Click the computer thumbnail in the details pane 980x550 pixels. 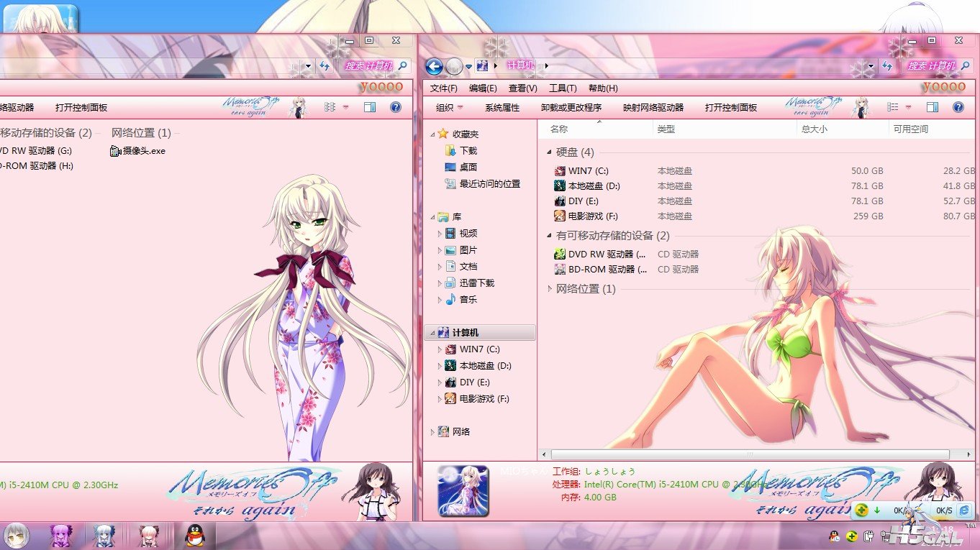463,491
